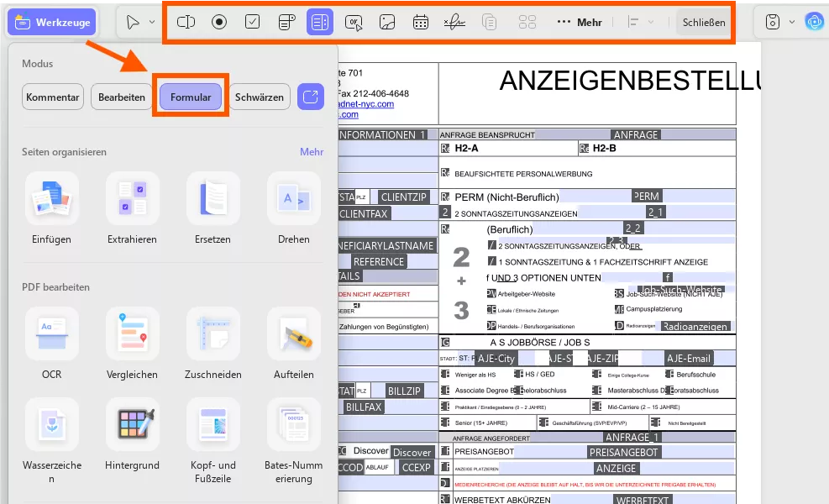Switch to Schwärzen mode
The width and height of the screenshot is (829, 504).
pos(259,97)
